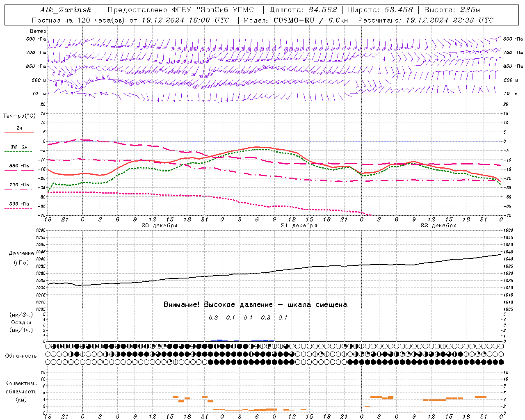Click the Широта: 53.458 value
The width and height of the screenshot is (525, 420).
380,10
